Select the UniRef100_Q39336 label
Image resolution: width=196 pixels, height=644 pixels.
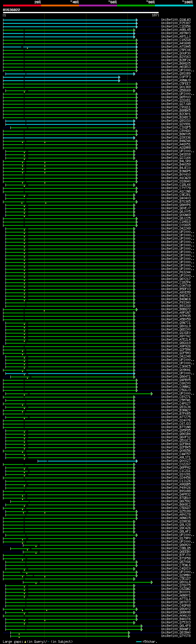pyautogui.click(x=176, y=138)
